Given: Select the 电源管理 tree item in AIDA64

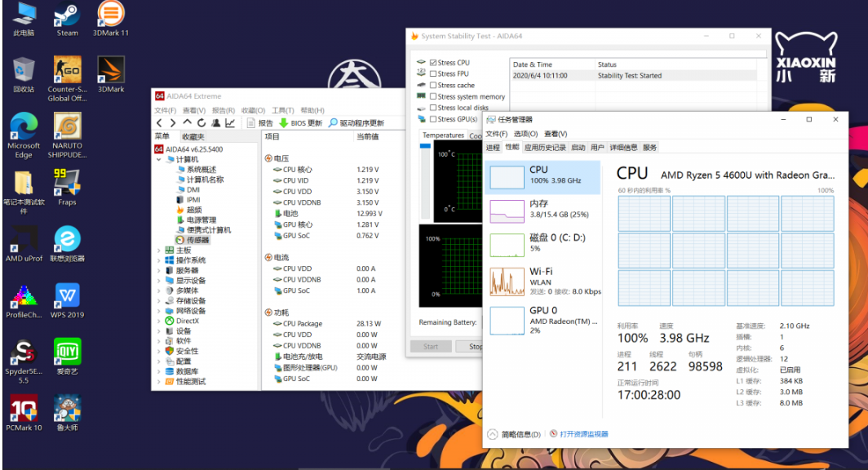Looking at the screenshot, I should [197, 219].
